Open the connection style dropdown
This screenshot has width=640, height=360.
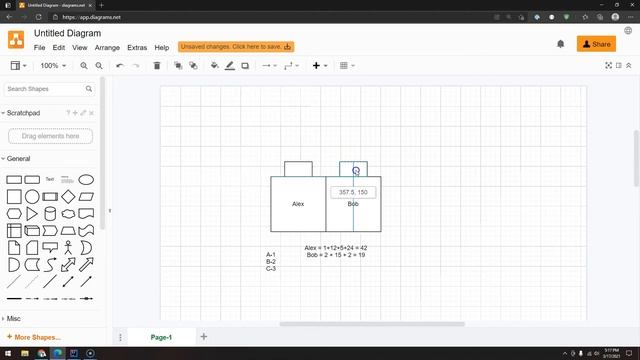tap(269, 66)
